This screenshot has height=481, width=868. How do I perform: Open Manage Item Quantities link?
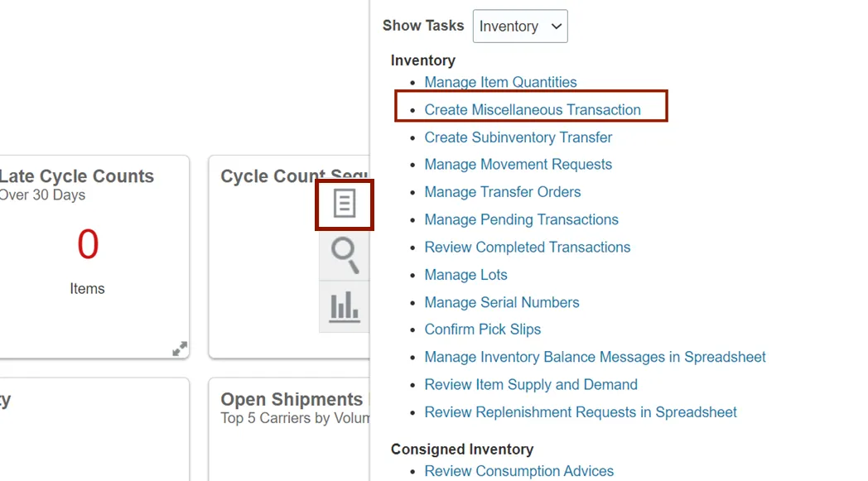click(500, 82)
